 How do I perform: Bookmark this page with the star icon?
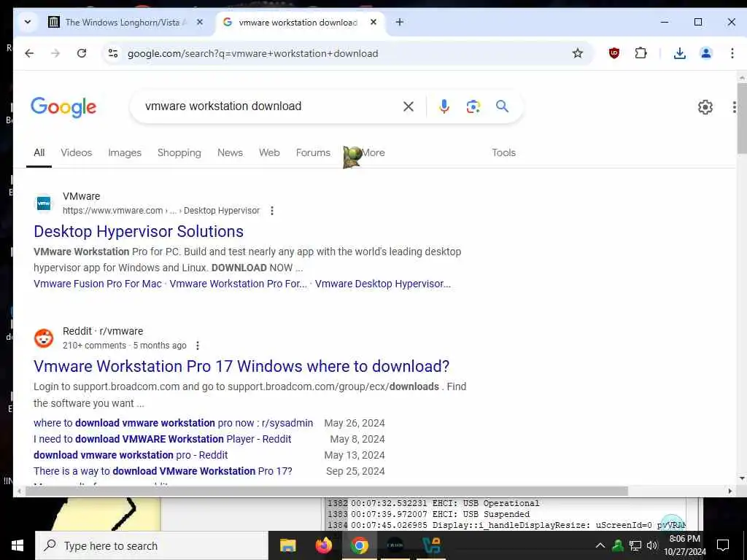tap(578, 53)
